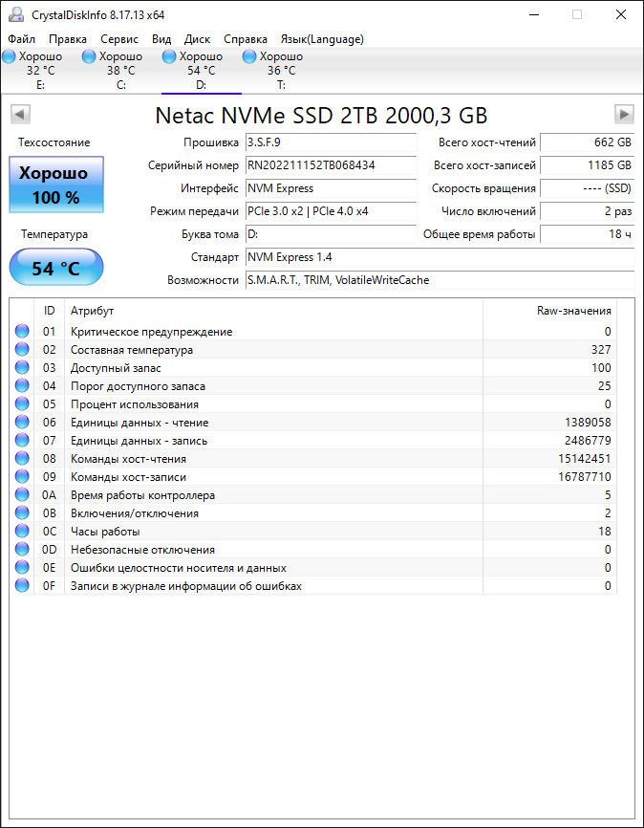
Task: Select drive T: status orb
Action: click(250, 57)
